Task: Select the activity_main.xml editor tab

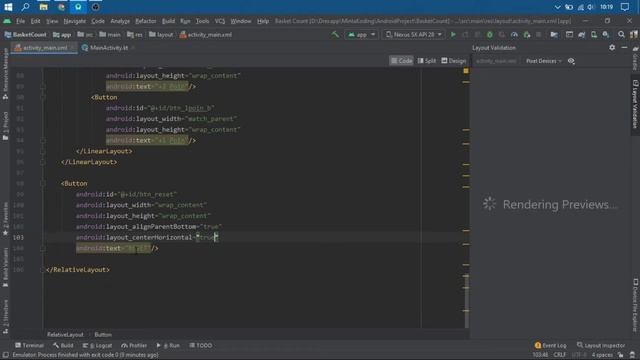Action: click(45, 48)
